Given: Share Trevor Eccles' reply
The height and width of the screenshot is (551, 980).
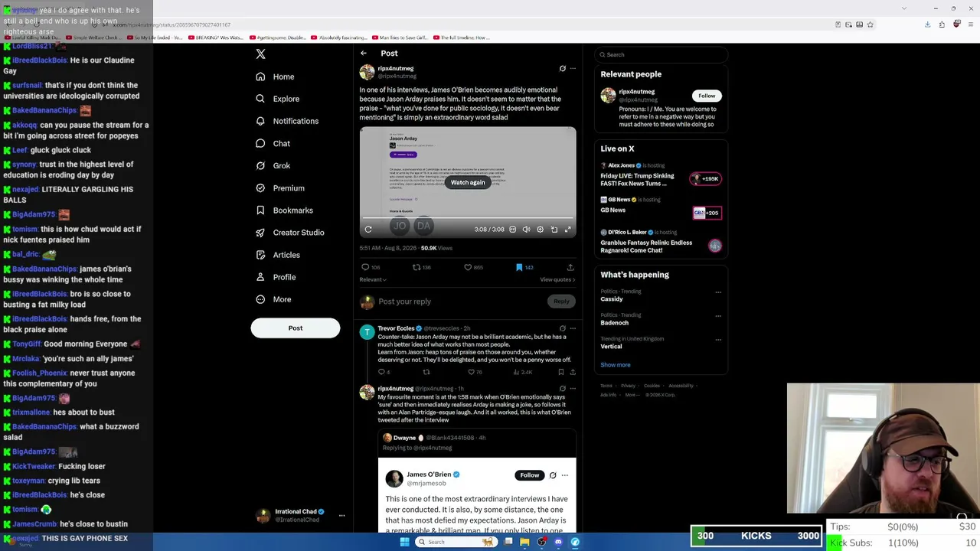Looking at the screenshot, I should (x=573, y=372).
